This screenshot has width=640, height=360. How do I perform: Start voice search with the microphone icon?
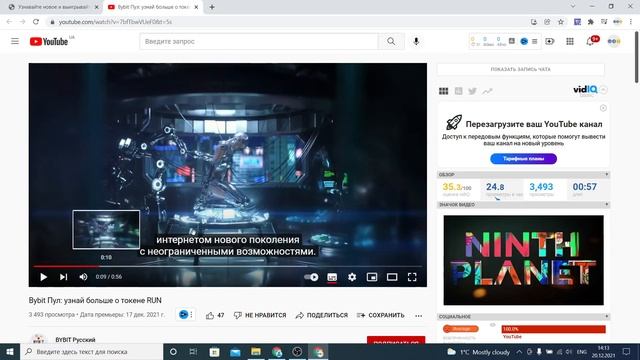pyautogui.click(x=416, y=41)
